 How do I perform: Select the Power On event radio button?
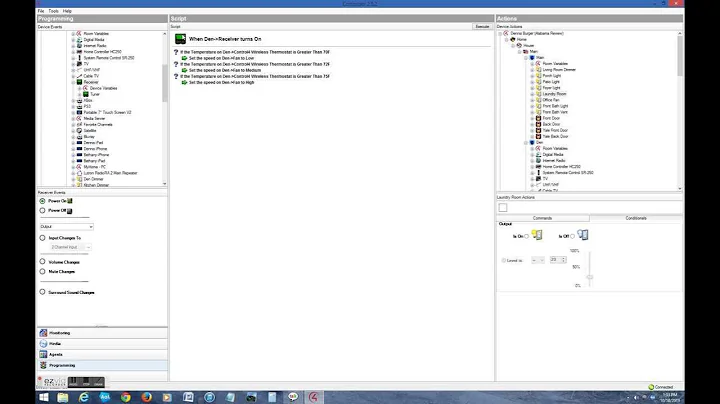coord(42,201)
